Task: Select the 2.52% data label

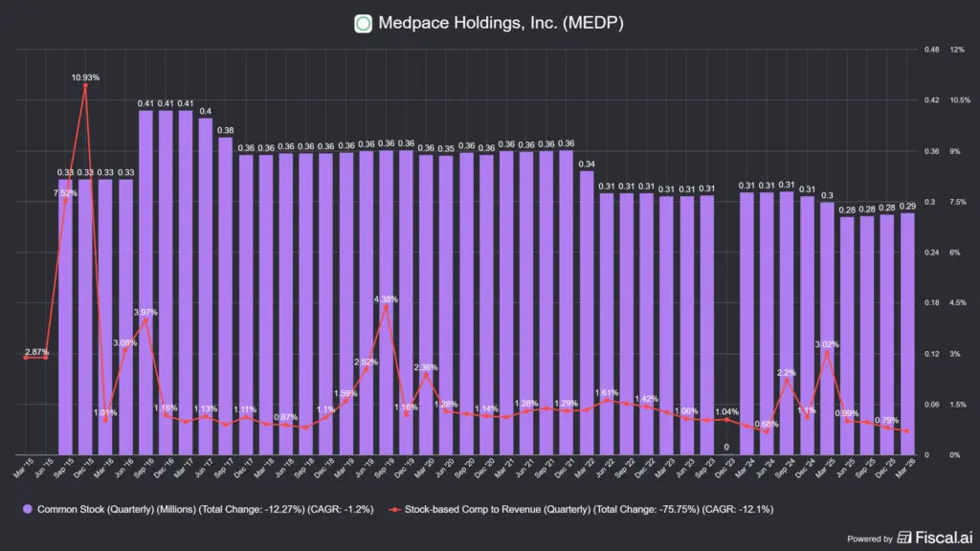Action: pyautogui.click(x=366, y=362)
